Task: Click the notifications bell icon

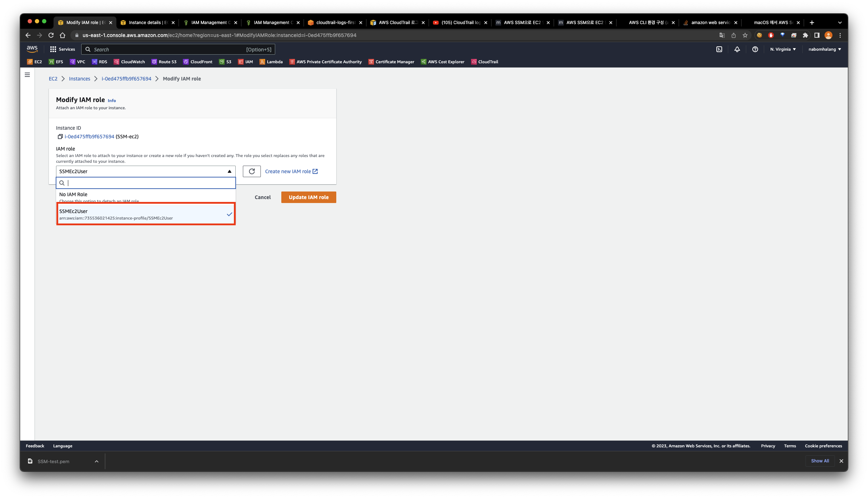Action: tap(737, 49)
